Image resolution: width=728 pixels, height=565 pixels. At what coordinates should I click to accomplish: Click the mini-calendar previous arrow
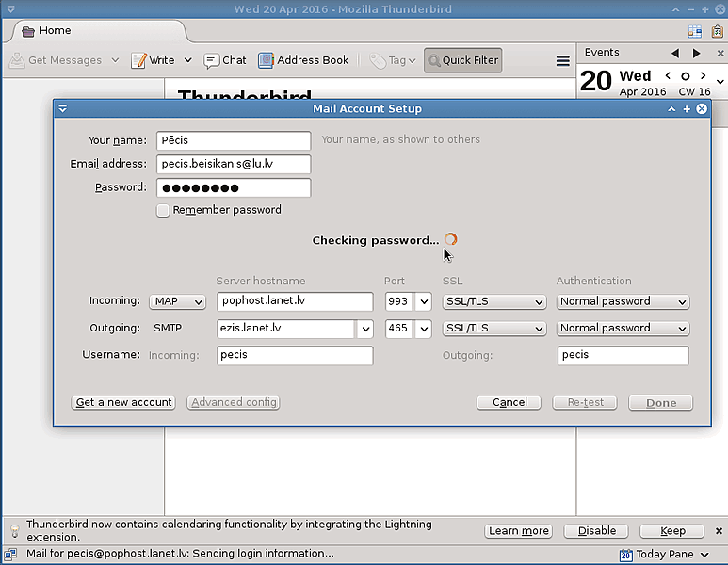click(668, 75)
